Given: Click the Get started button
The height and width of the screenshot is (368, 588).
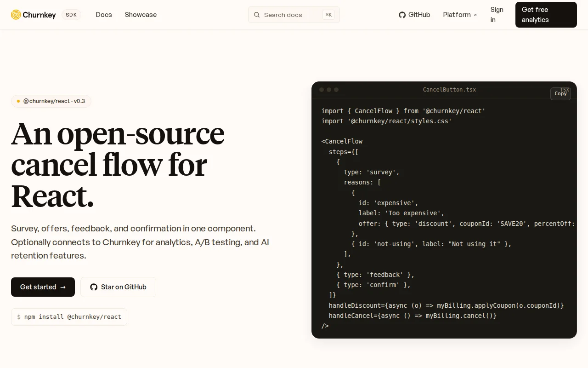Looking at the screenshot, I should (x=43, y=287).
